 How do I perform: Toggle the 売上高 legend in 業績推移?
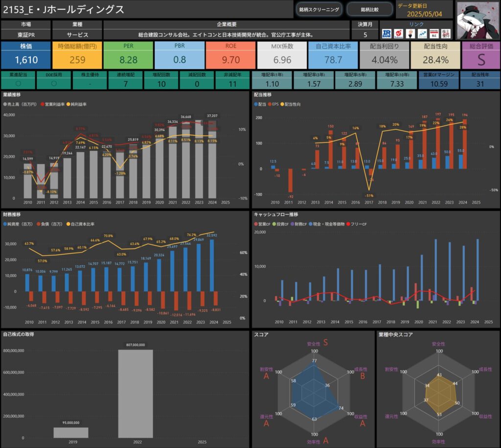(x=20, y=104)
